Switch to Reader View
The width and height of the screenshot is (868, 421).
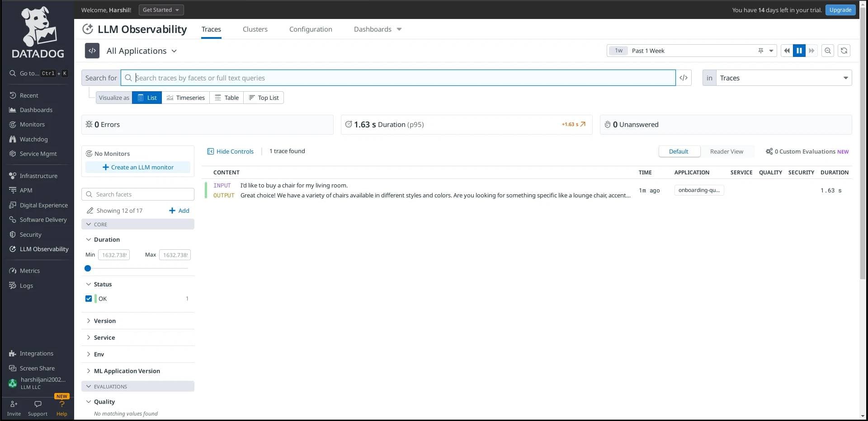(726, 151)
